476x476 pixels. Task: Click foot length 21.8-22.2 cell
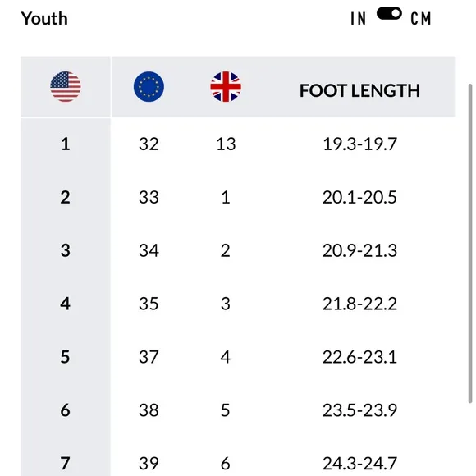pos(359,304)
